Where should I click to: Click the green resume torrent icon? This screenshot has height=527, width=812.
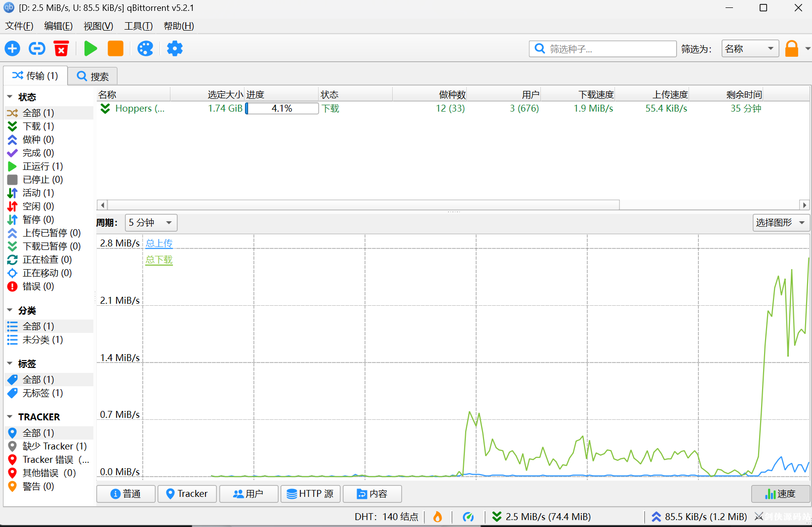[x=90, y=48]
